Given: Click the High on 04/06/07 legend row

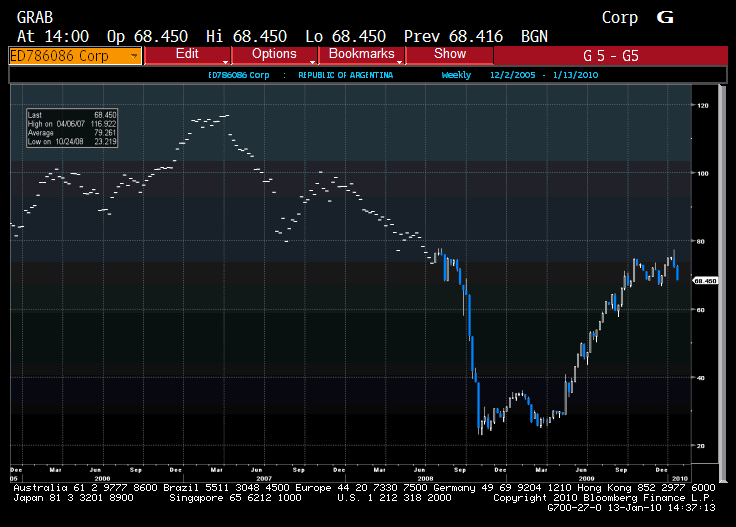Looking at the screenshot, I should point(72,124).
